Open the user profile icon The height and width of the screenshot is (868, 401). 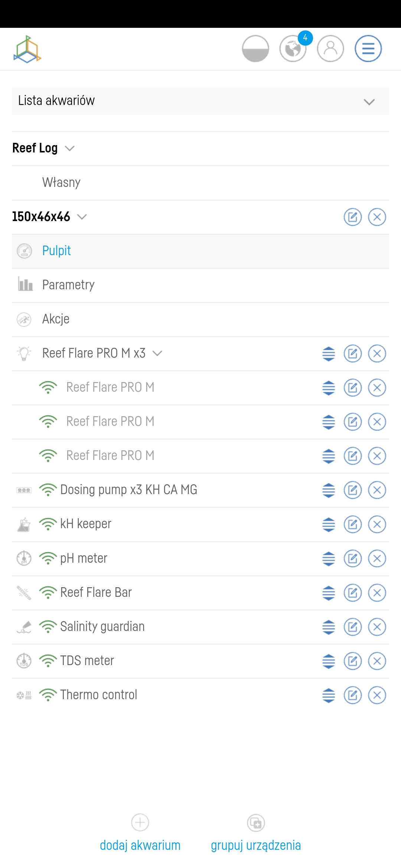[x=330, y=49]
